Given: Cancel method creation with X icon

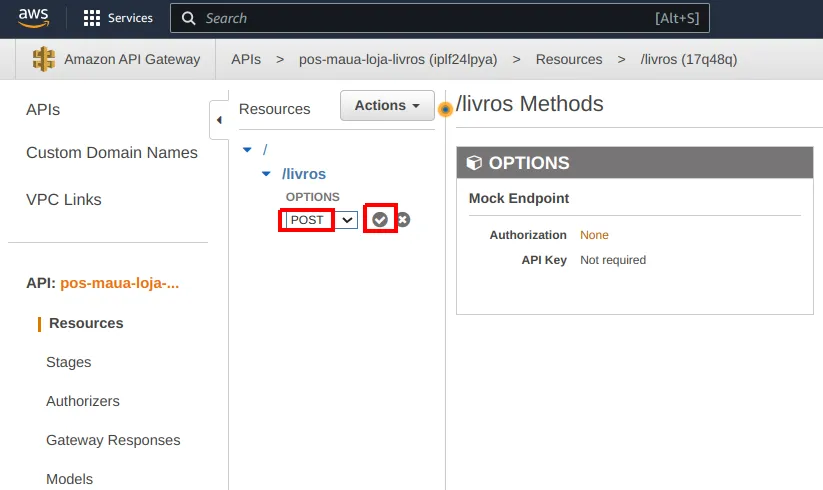Looking at the screenshot, I should coord(403,219).
